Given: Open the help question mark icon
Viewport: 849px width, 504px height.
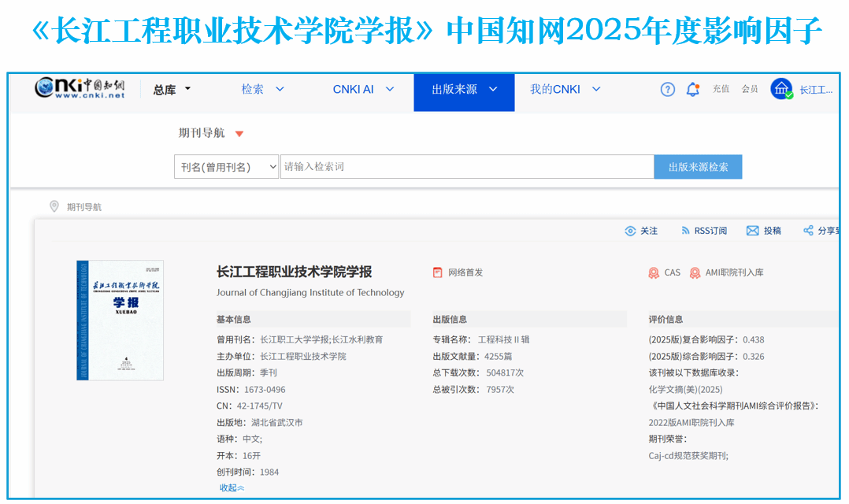Looking at the screenshot, I should (668, 90).
